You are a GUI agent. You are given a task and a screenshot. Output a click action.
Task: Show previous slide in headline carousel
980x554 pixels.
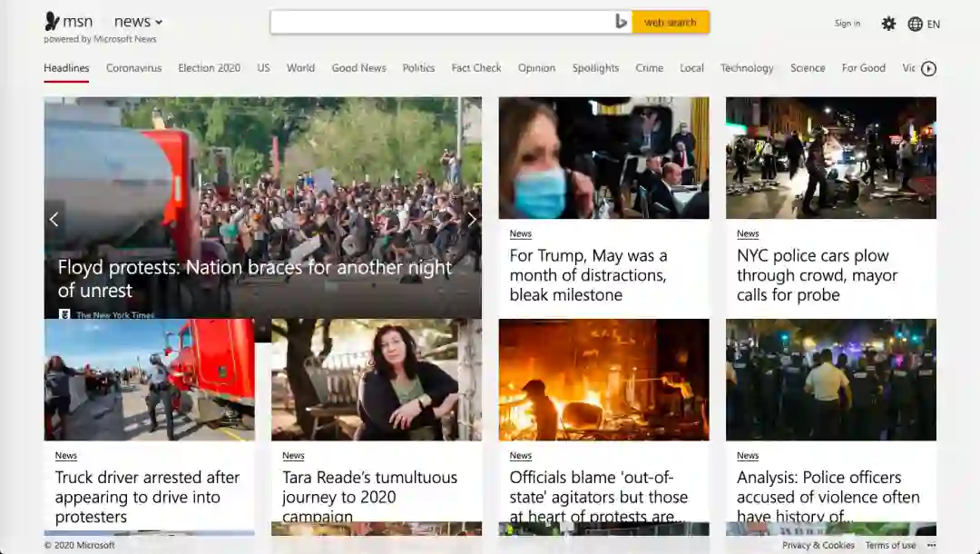coord(54,219)
